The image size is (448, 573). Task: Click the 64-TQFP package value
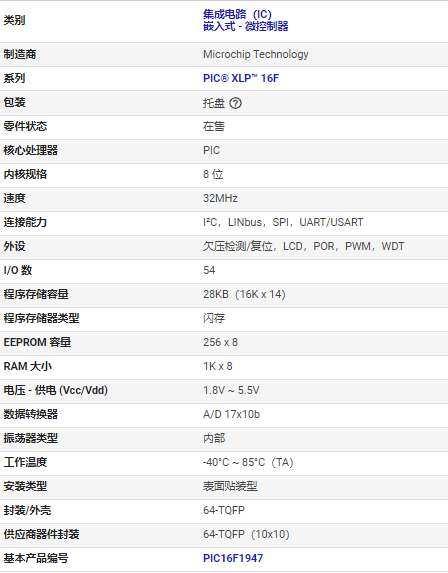[x=224, y=510]
